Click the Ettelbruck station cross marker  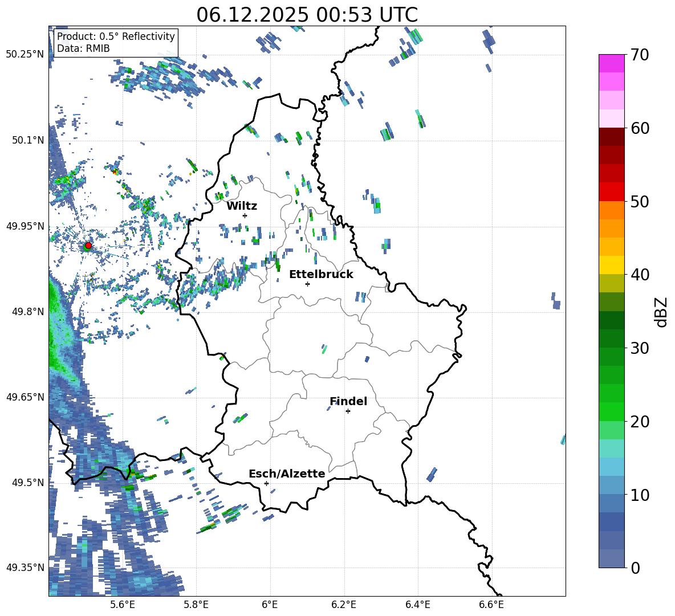(x=307, y=284)
